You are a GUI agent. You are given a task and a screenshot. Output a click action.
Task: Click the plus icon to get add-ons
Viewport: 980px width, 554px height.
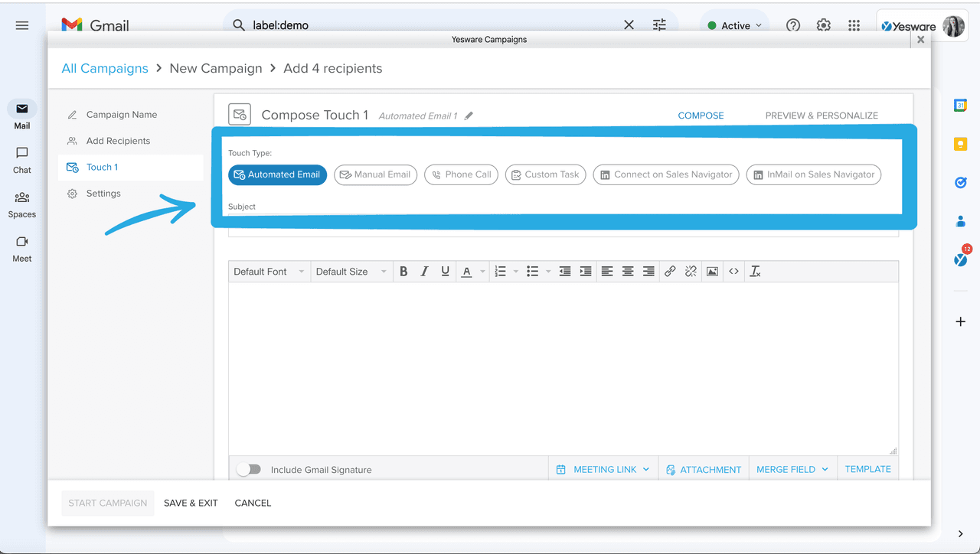[960, 322]
